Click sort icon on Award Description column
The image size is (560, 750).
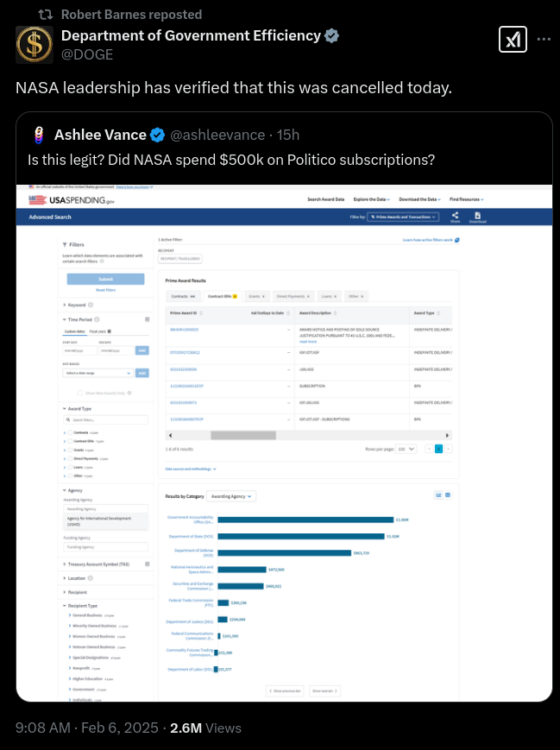click(336, 313)
